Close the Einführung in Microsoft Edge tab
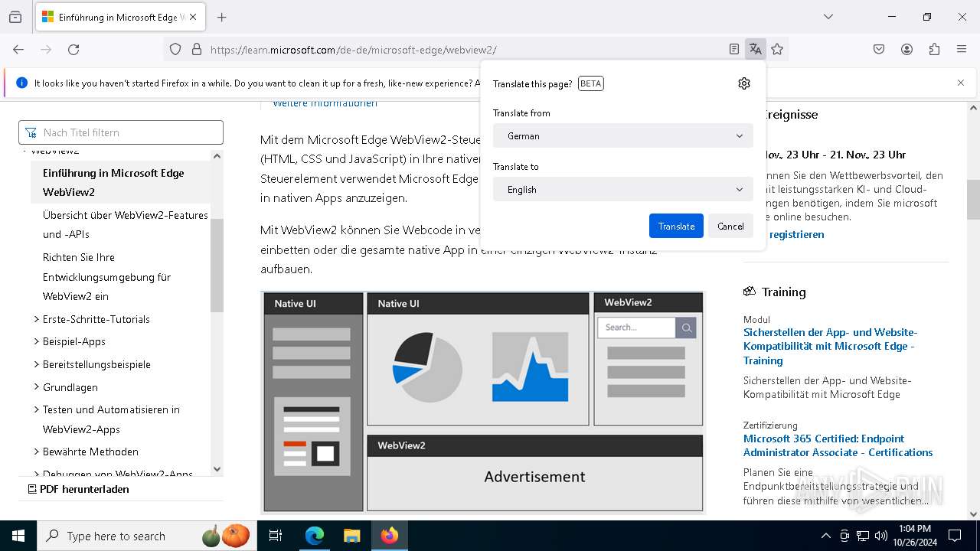980x551 pixels. click(x=193, y=17)
